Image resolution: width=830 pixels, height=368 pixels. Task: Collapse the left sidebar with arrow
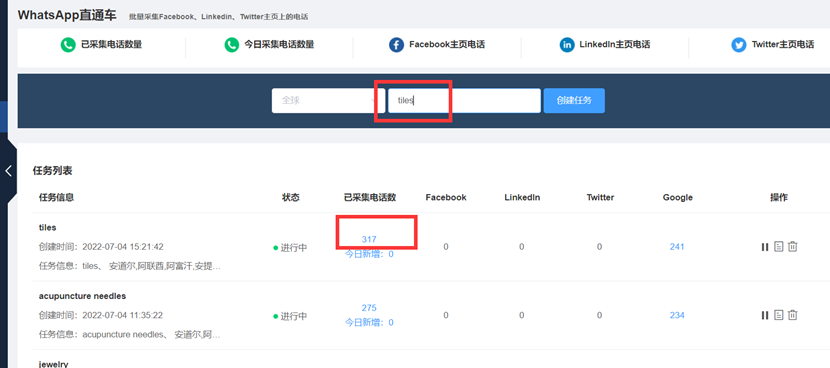click(x=8, y=170)
